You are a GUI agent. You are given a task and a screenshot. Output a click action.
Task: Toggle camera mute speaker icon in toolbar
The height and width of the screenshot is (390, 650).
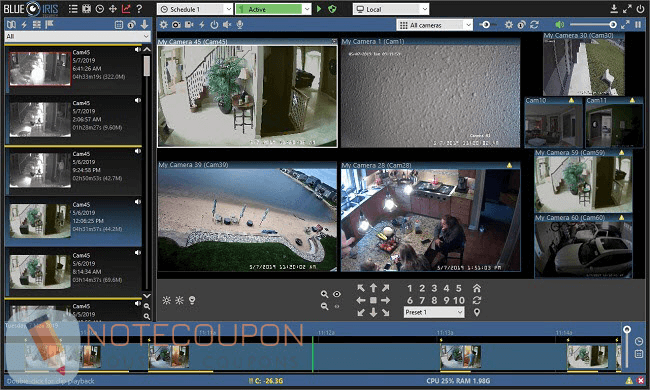227,25
